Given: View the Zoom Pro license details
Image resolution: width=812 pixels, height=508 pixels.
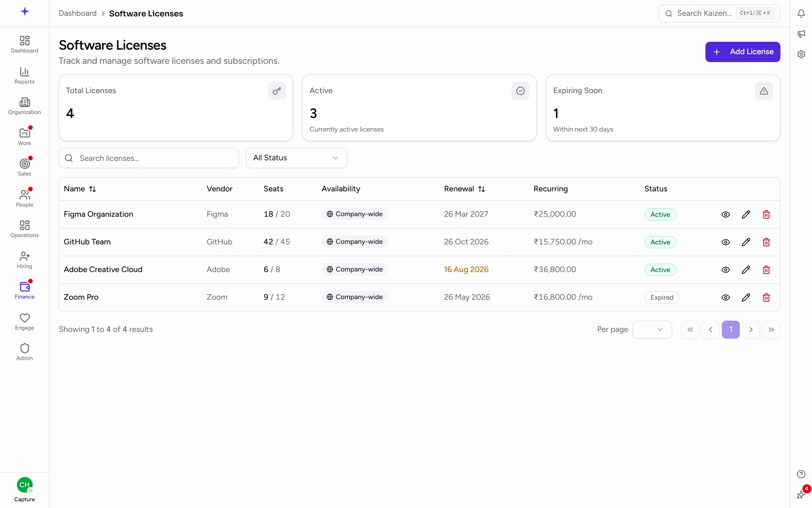Looking at the screenshot, I should [x=725, y=297].
